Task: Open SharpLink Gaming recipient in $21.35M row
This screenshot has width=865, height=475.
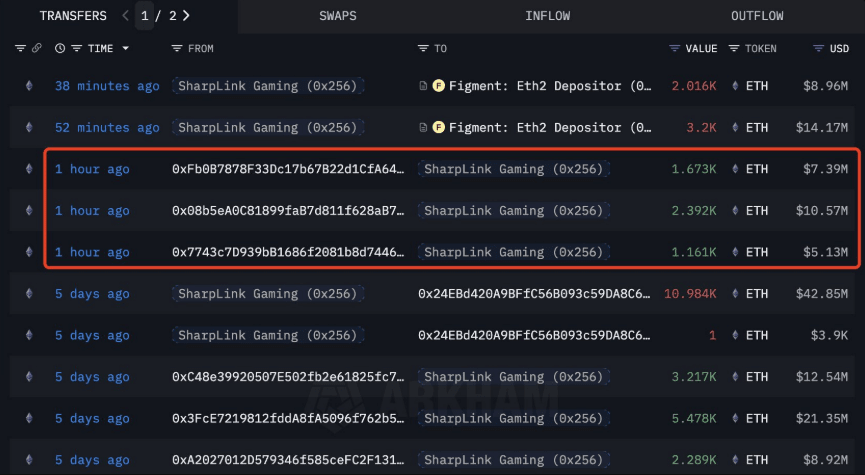Action: (514, 418)
